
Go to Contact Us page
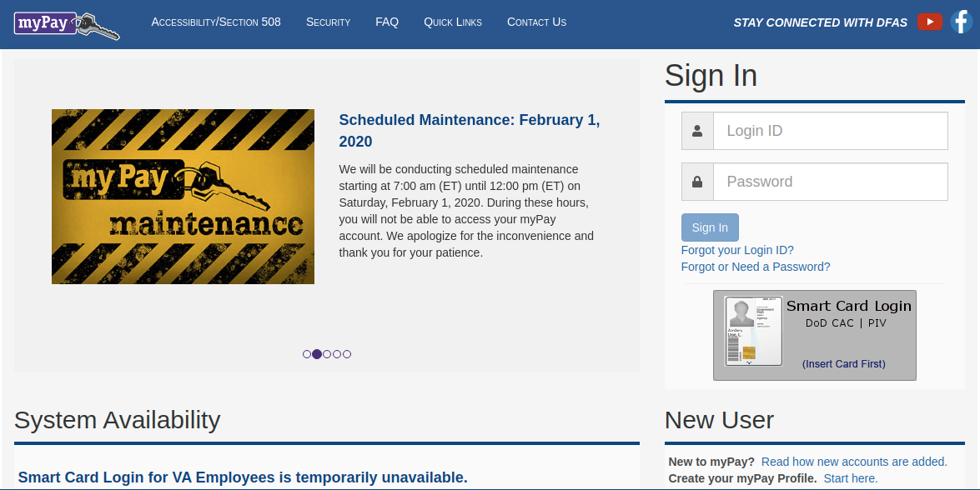536,22
